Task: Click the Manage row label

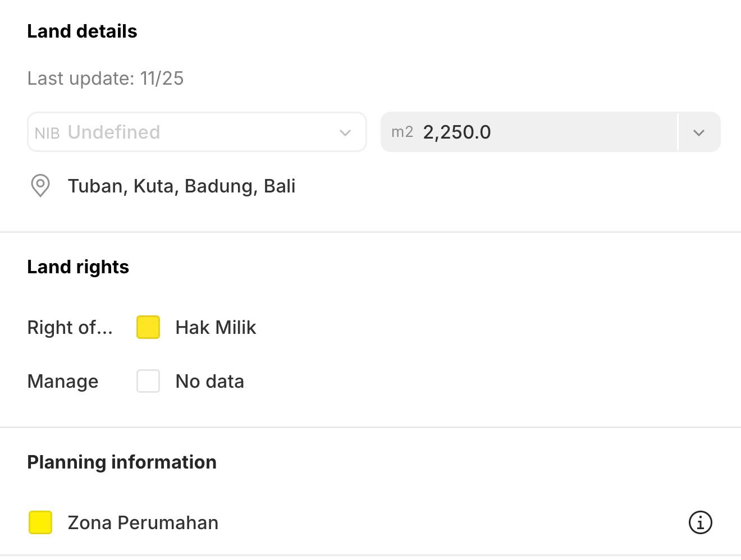Action: [62, 382]
